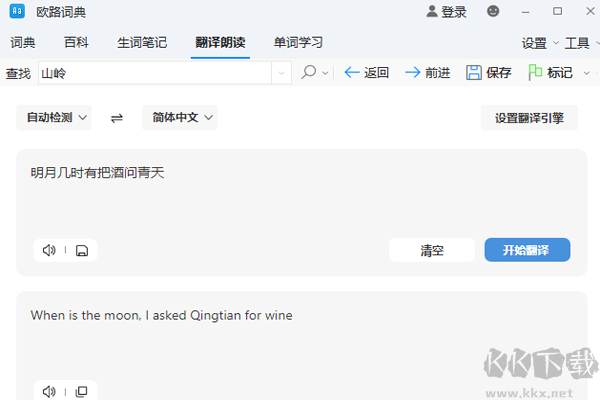
Task: Play audio of the English translation
Action: coord(48,391)
